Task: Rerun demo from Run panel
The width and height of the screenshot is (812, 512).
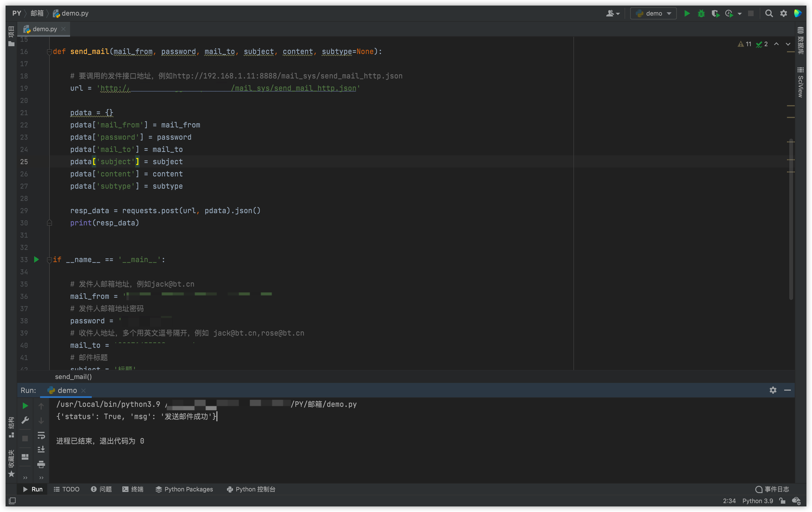Action: pos(25,406)
